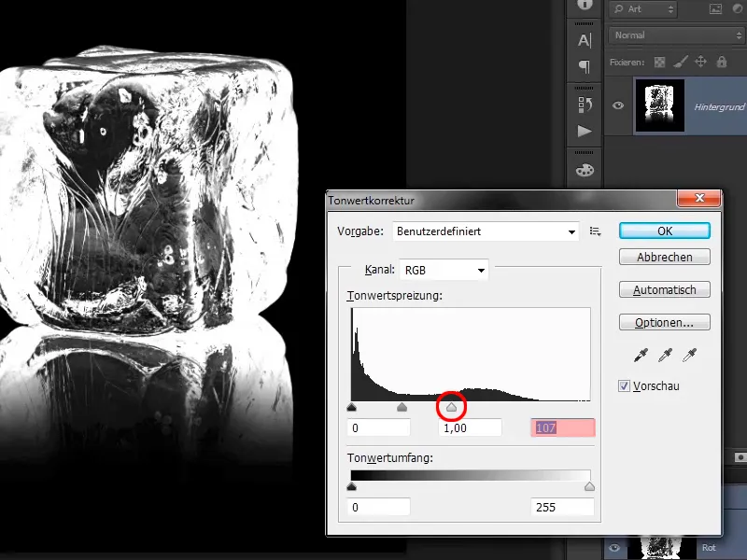Lock image pixels brush icon
The height and width of the screenshot is (560, 747).
coord(681,62)
